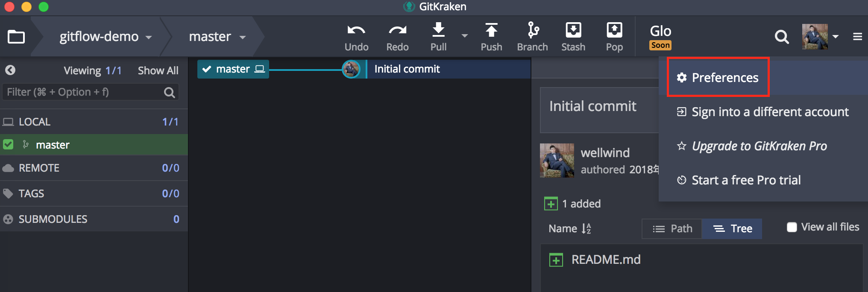Open README.md file entry
Viewport: 868px width, 292px height.
pyautogui.click(x=606, y=260)
